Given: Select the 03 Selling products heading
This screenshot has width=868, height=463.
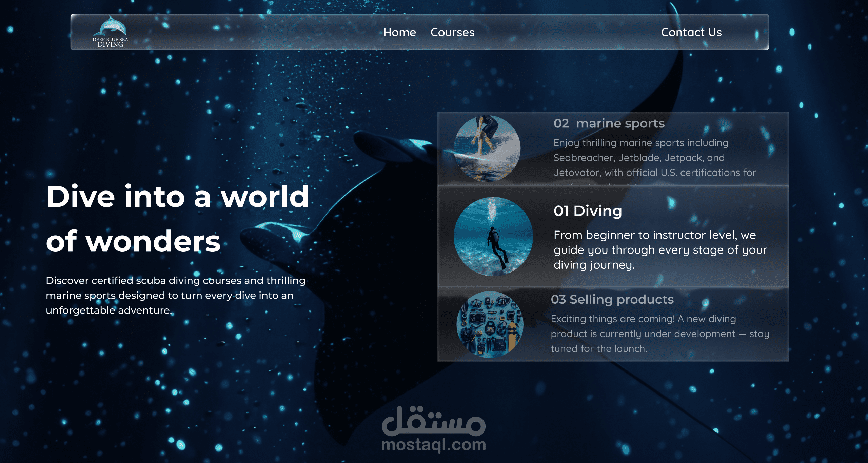Looking at the screenshot, I should pyautogui.click(x=612, y=299).
